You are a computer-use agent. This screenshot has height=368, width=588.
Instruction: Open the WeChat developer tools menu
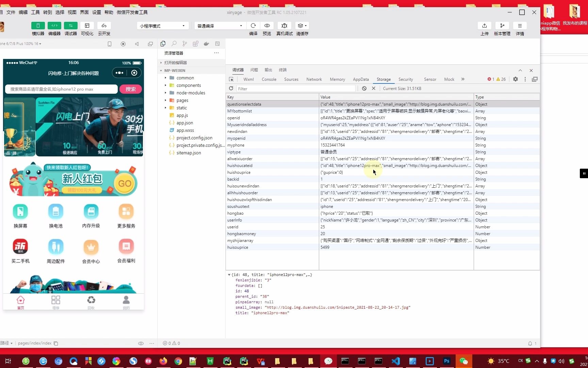[x=132, y=12]
